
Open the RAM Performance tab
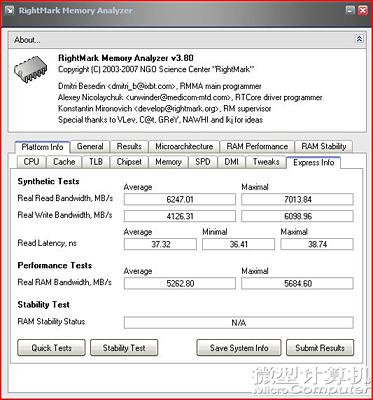click(x=257, y=146)
